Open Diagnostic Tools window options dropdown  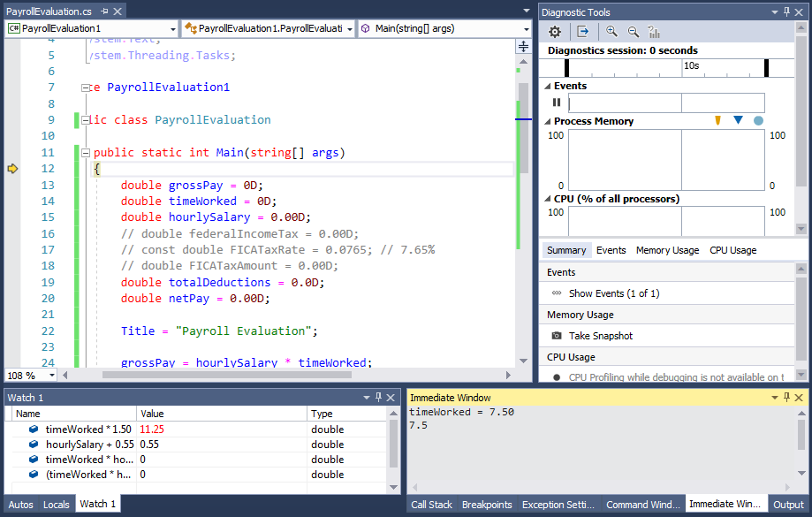click(775, 11)
